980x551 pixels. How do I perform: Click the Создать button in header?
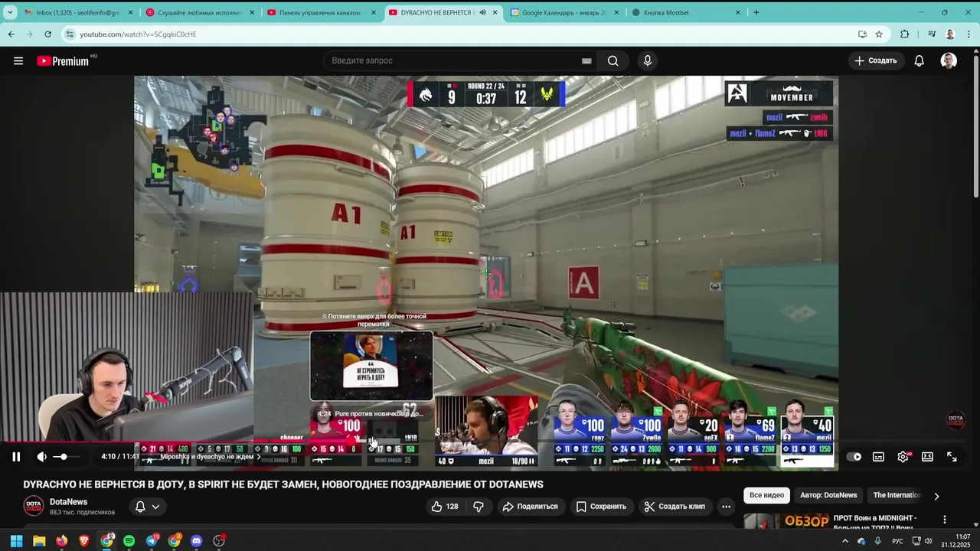coord(875,60)
